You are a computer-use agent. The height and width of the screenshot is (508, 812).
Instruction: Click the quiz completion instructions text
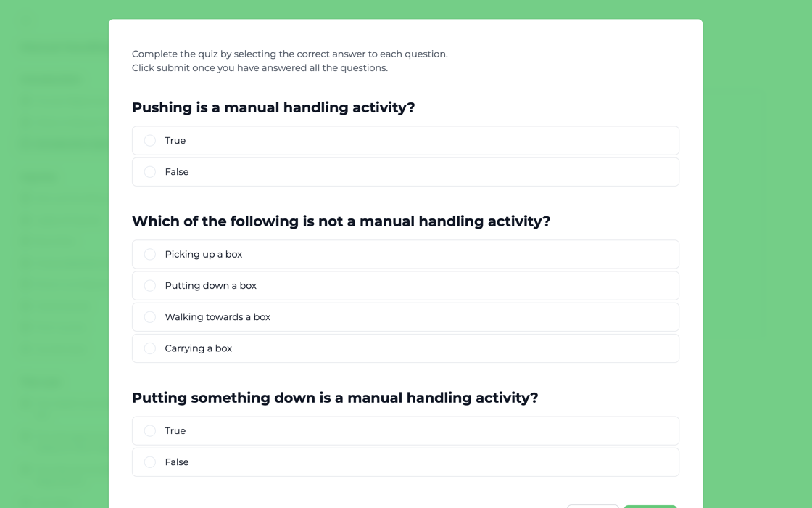click(289, 60)
